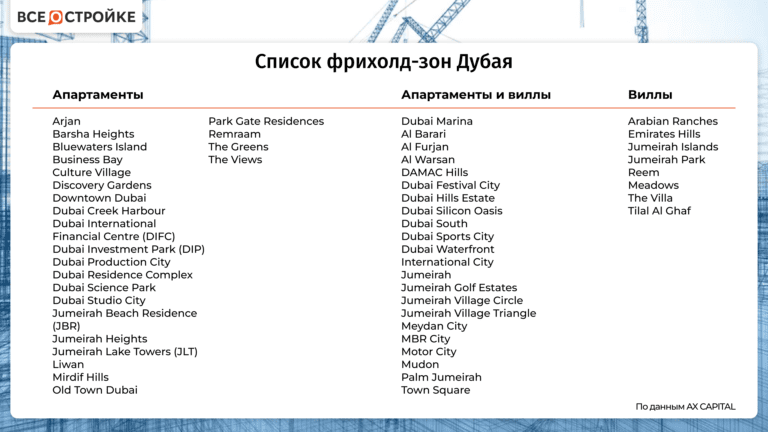Click The Greens entry
The width and height of the screenshot is (768, 432).
[238, 147]
